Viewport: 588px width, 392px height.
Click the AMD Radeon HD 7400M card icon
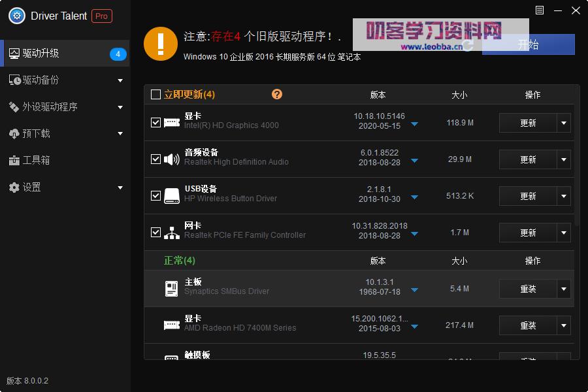point(172,325)
